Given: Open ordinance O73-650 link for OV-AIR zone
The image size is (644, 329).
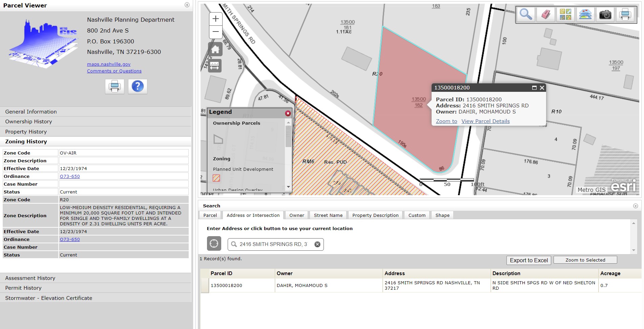Looking at the screenshot, I should (70, 176).
